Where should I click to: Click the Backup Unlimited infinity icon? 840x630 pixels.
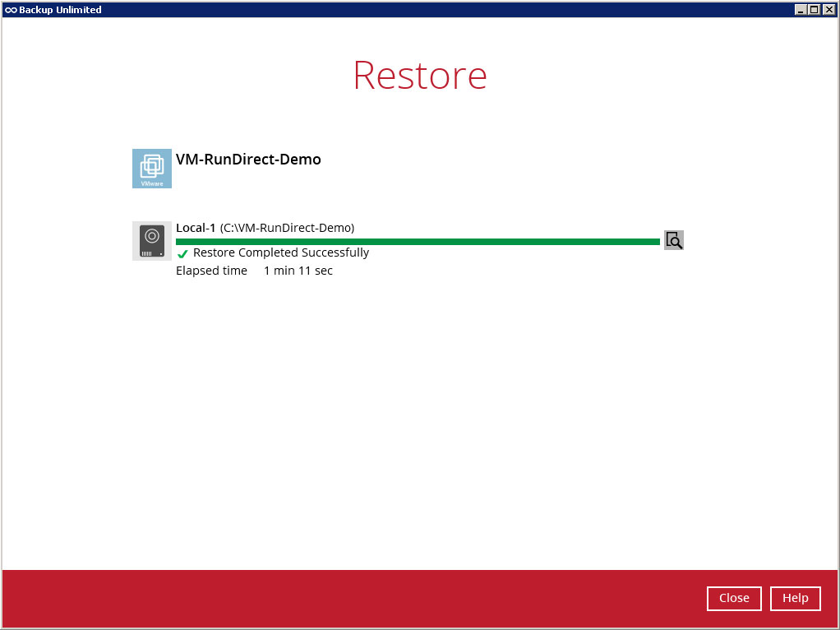11,10
